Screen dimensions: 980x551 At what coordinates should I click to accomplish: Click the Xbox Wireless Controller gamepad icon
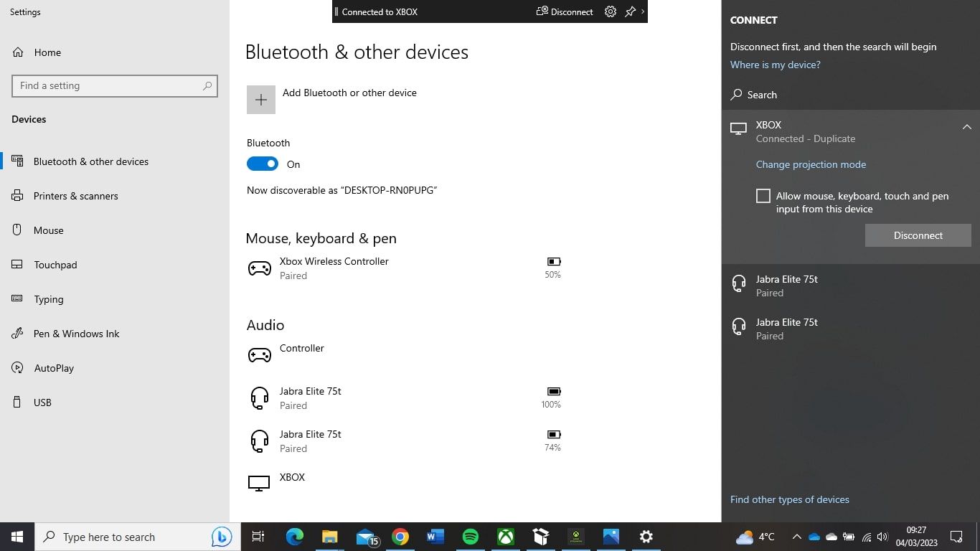259,268
